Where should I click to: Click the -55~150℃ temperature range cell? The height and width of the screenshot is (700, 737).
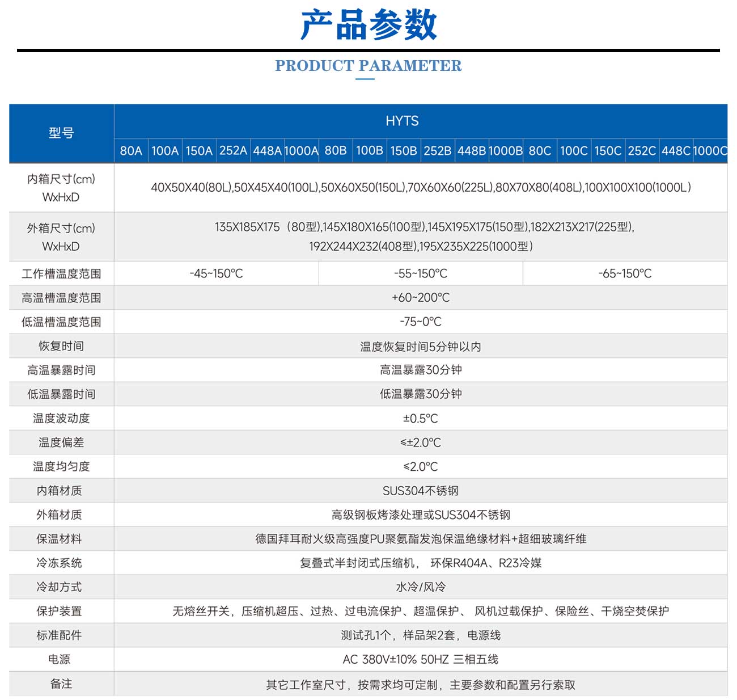point(421,273)
